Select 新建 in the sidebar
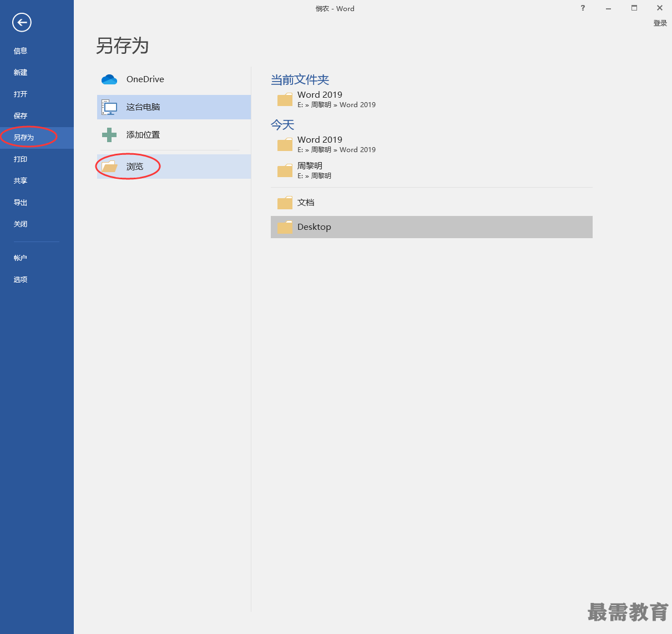The width and height of the screenshot is (672, 634). pos(37,72)
